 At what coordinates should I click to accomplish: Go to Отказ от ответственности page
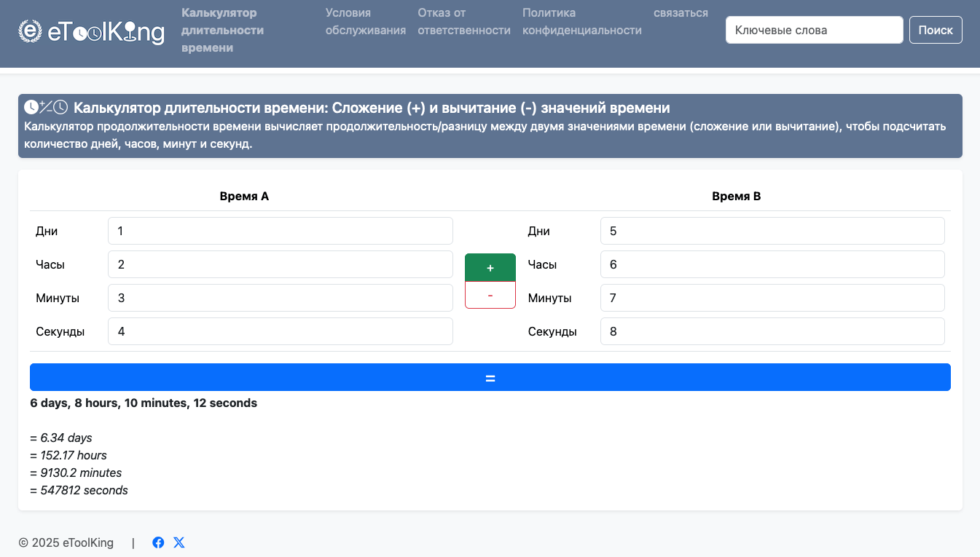coord(463,22)
